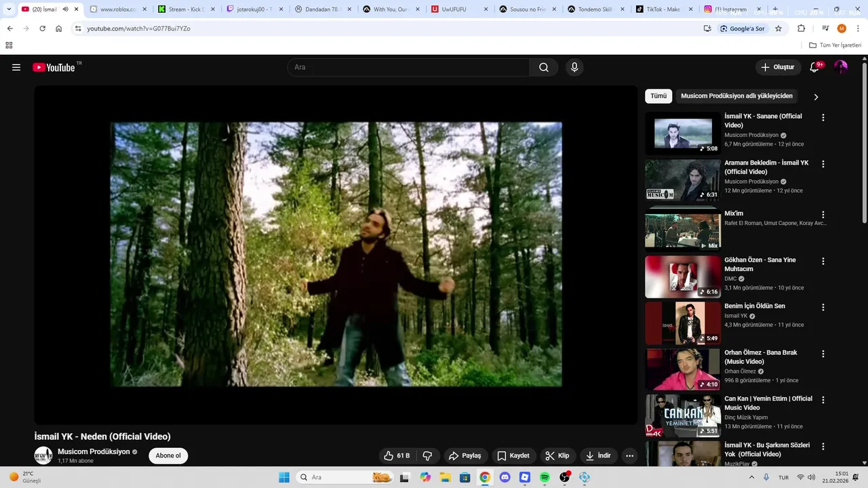Open İsmail YK - Sanane thumbnail
Image resolution: width=868 pixels, height=488 pixels.
pyautogui.click(x=683, y=133)
